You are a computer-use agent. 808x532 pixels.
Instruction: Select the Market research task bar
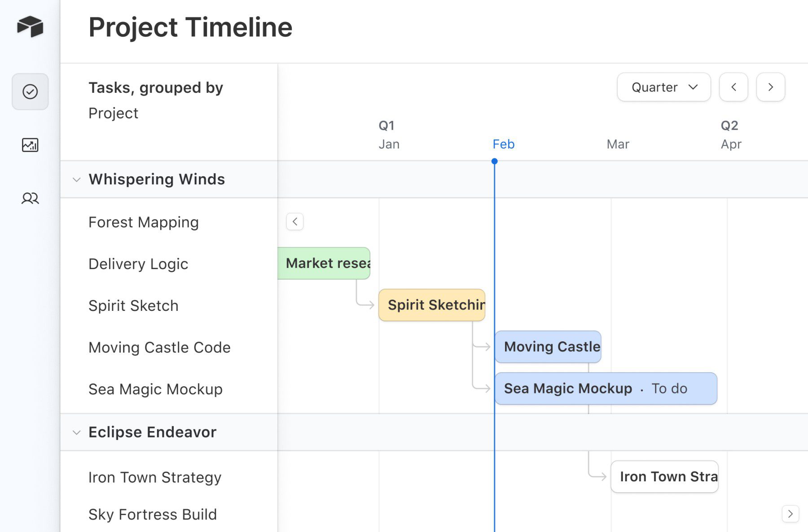324,263
